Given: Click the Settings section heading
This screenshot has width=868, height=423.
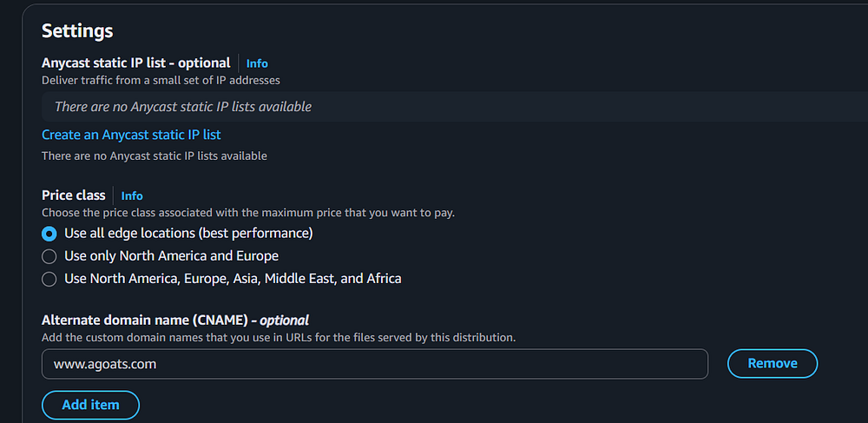Looking at the screenshot, I should click(77, 30).
